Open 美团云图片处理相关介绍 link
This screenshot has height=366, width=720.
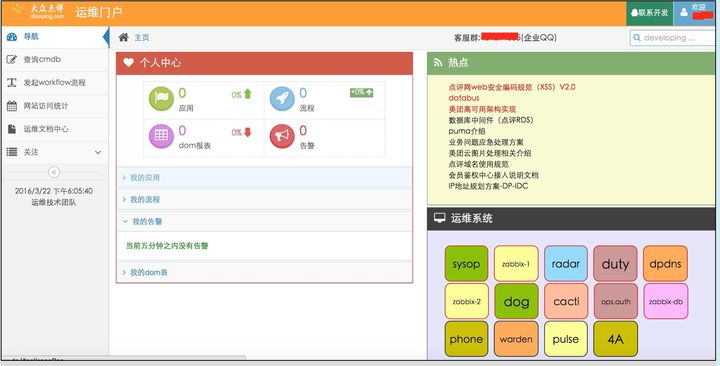click(x=489, y=153)
